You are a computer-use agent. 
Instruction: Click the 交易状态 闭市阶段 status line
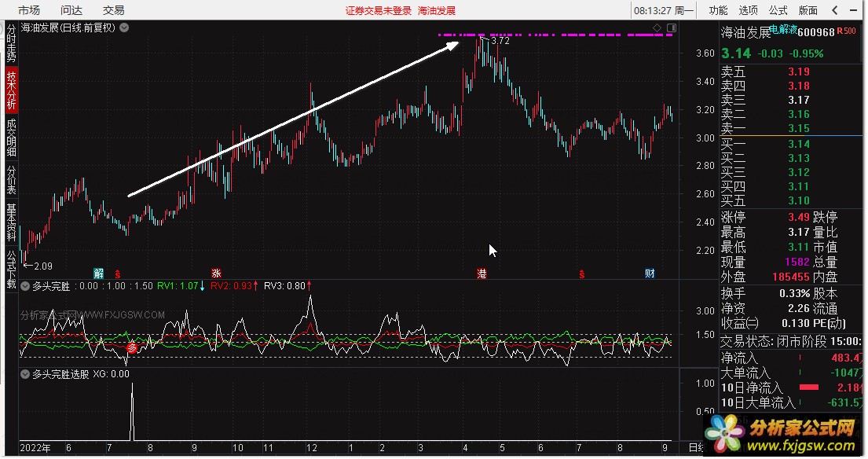point(790,342)
